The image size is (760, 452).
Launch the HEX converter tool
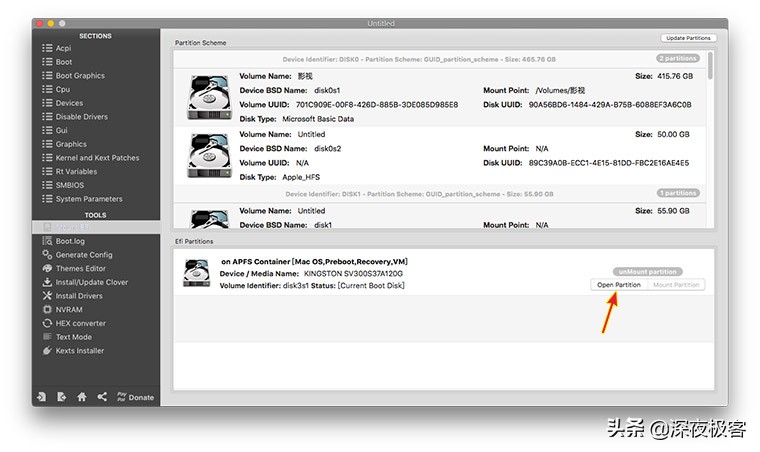pos(80,323)
